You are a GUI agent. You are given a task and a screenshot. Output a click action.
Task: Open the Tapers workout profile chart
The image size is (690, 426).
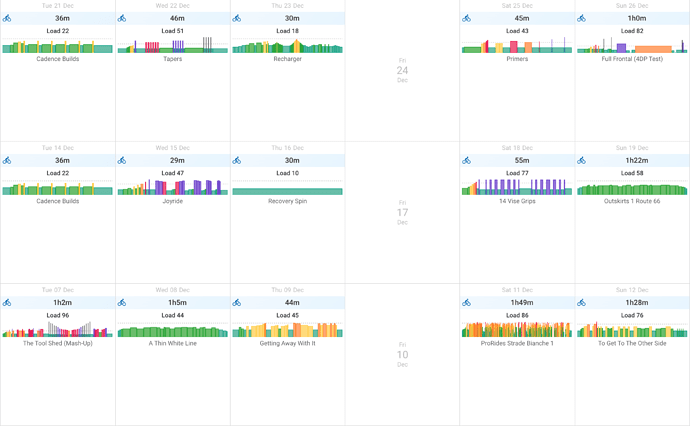tap(172, 45)
